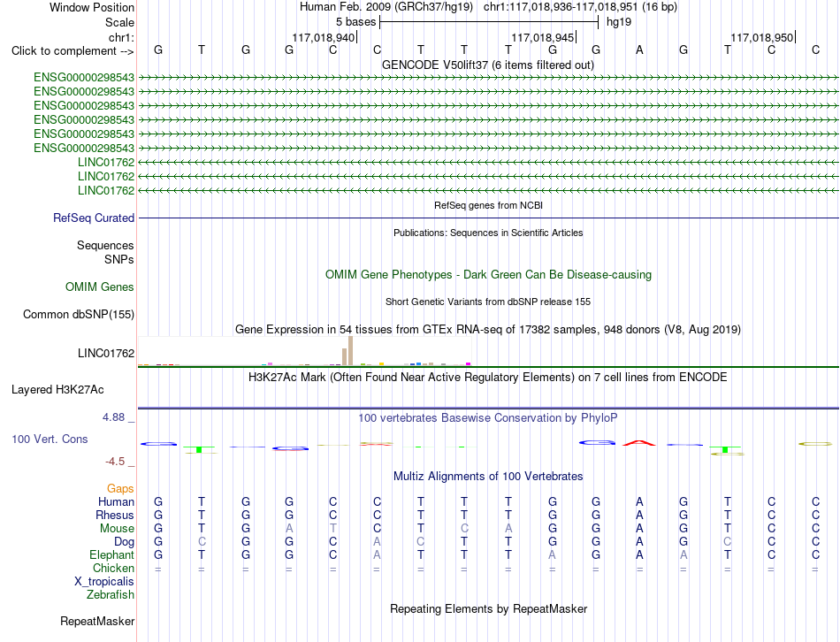This screenshot has width=840, height=642.
Task: Click the H3K27Ac Mark track title
Action: click(x=488, y=377)
